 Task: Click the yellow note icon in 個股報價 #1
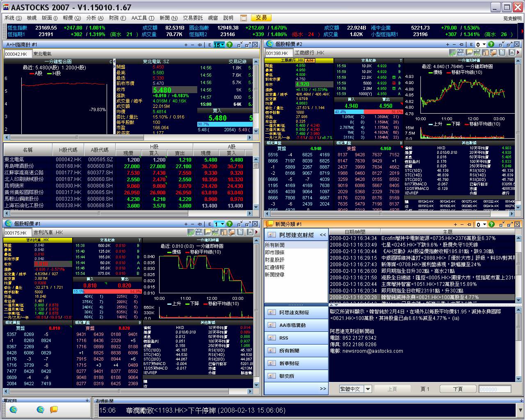pos(207,232)
